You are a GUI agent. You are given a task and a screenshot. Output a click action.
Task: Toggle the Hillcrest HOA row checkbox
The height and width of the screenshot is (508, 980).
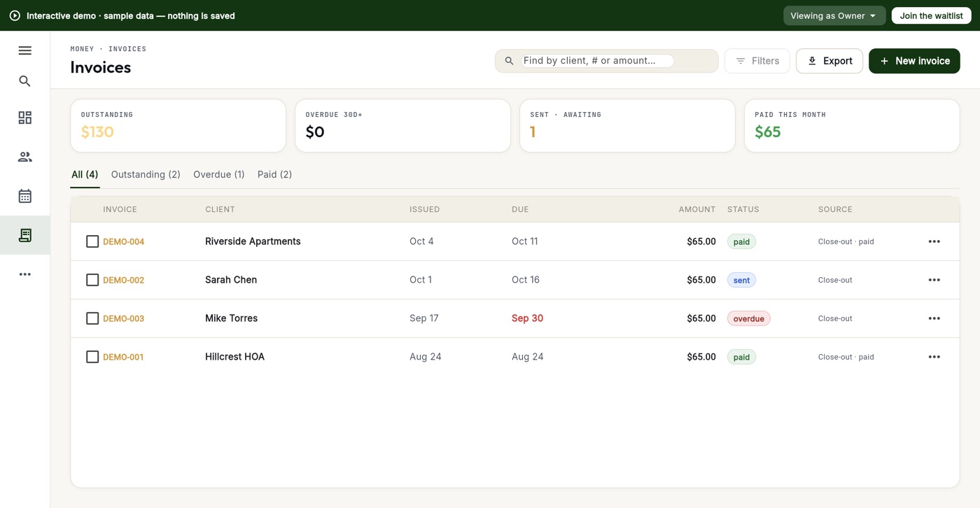[92, 357]
